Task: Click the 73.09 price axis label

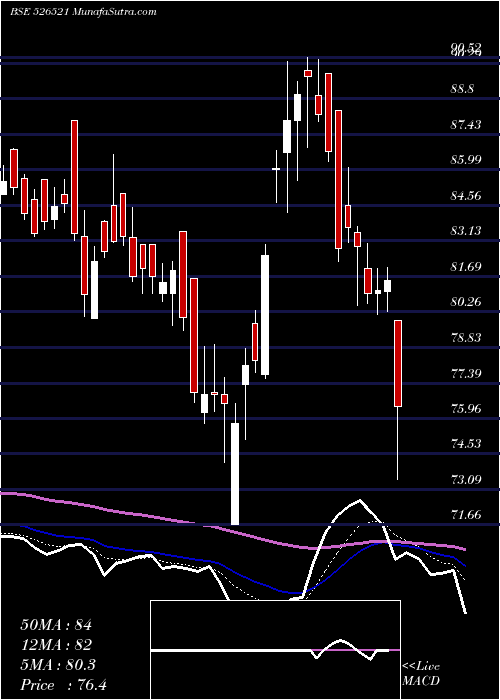Action: (x=466, y=479)
